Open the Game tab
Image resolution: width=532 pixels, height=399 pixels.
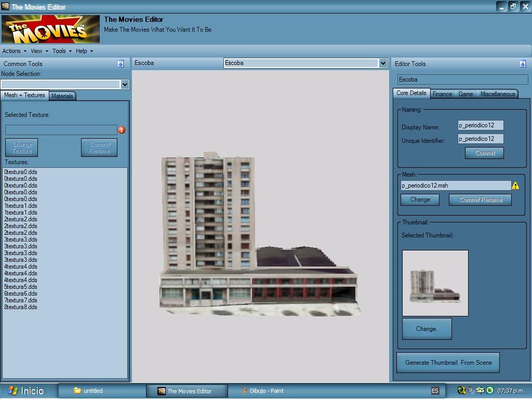coord(465,94)
